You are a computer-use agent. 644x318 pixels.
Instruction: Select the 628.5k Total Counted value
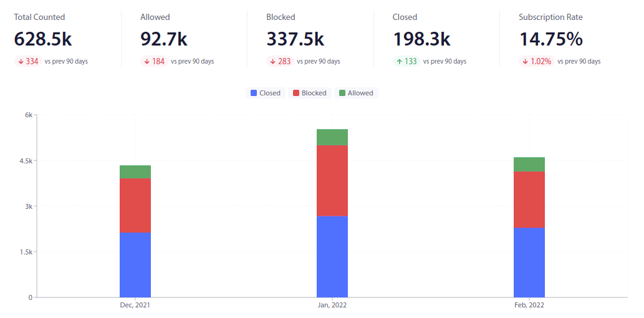click(x=43, y=39)
